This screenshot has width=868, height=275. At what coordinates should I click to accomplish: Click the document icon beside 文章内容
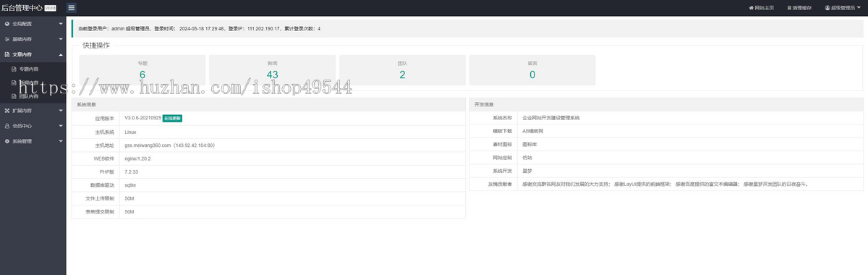[7, 54]
